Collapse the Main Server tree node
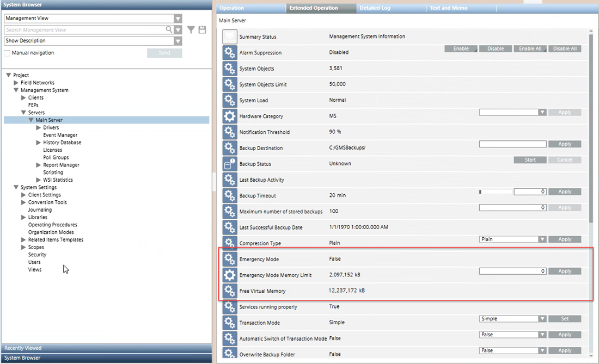This screenshot has height=364, width=599. 31,120
